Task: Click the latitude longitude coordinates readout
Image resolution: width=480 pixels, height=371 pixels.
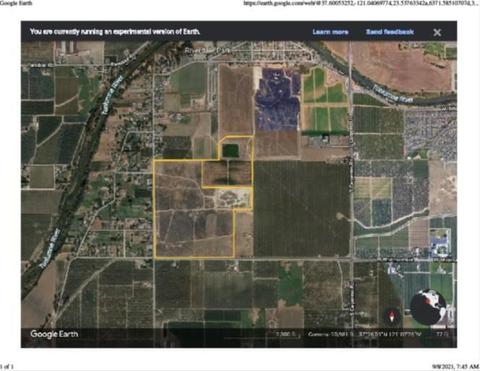Action: 390,334
